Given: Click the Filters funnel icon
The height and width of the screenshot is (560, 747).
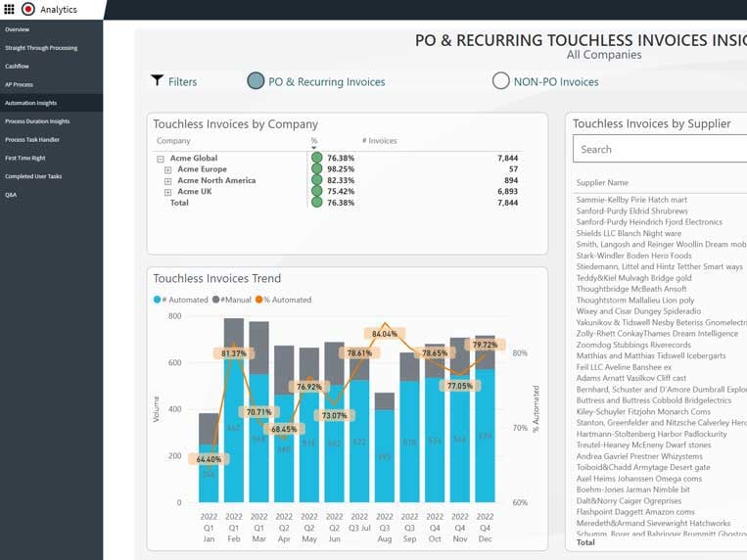Looking at the screenshot, I should [157, 81].
